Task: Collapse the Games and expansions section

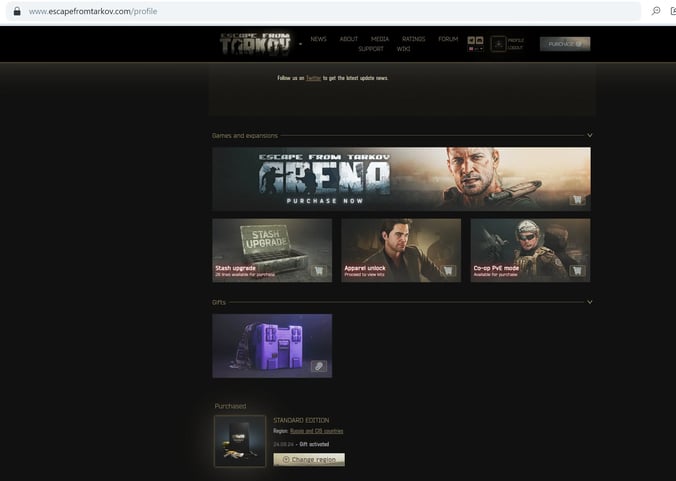Action: [x=589, y=135]
